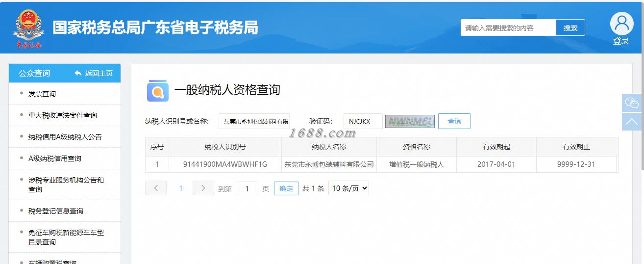This screenshot has width=644, height=264.
Task: Open 税务登记信息查询 menu item
Action: tap(56, 211)
